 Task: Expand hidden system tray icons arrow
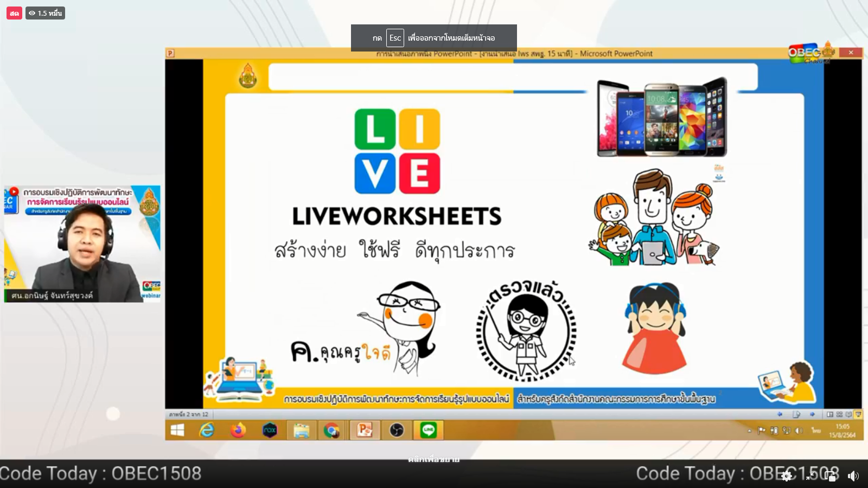click(750, 431)
